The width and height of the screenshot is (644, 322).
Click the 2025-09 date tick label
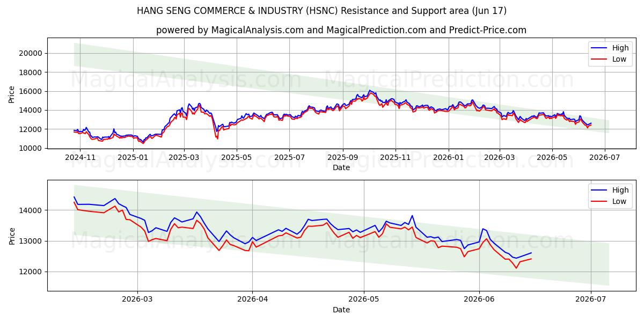tap(343, 157)
